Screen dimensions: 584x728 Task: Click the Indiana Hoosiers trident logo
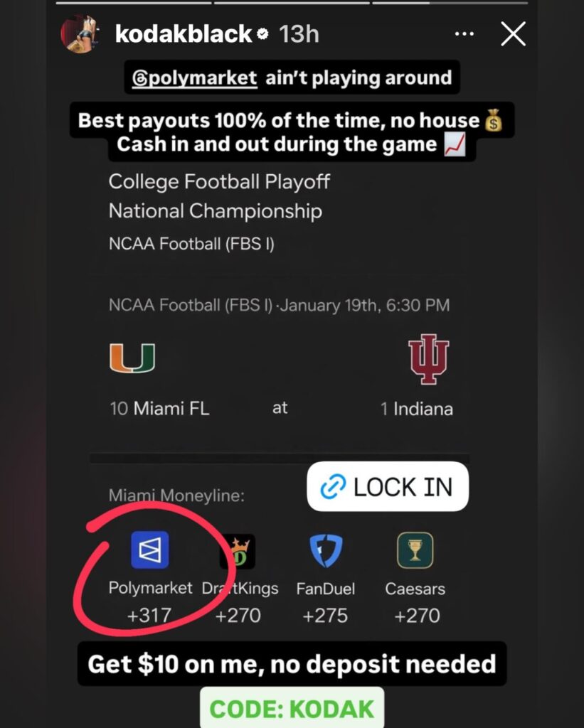click(x=428, y=360)
